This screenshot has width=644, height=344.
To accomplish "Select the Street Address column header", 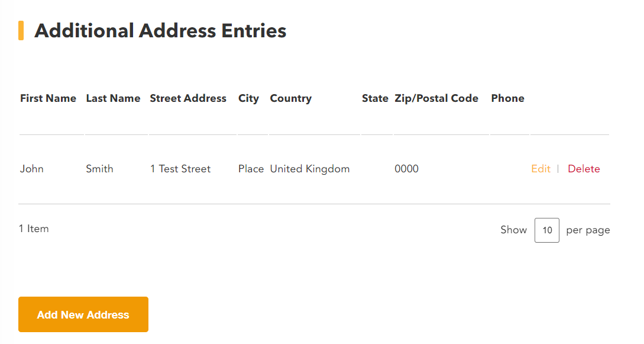I will point(188,98).
